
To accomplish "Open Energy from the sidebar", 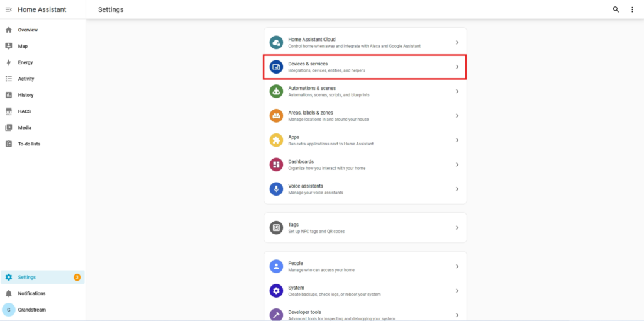I will tap(25, 62).
